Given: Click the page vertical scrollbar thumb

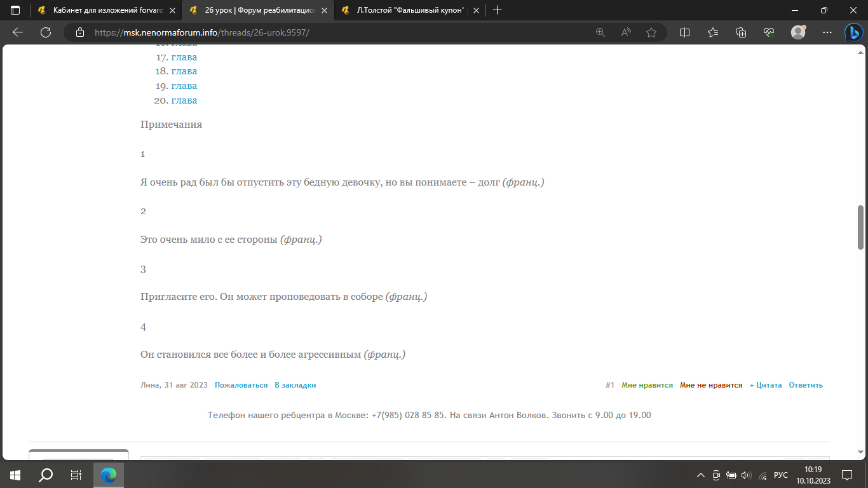Looking at the screenshot, I should [x=861, y=227].
